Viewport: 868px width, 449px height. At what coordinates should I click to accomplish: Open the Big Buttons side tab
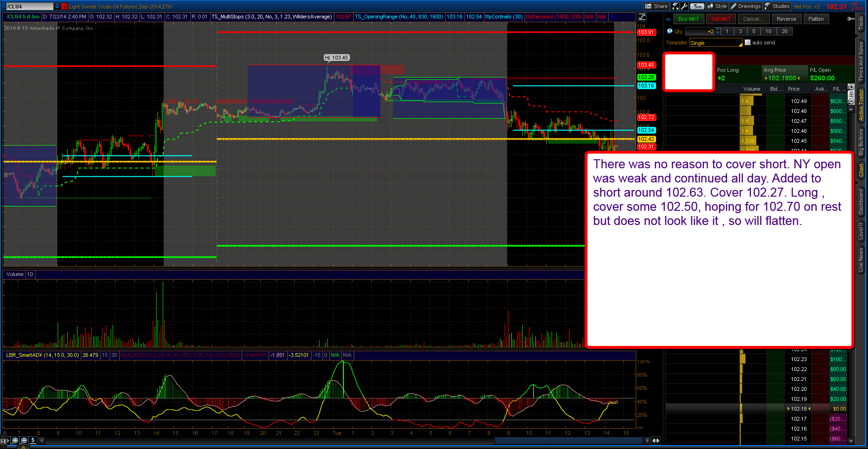pyautogui.click(x=861, y=142)
